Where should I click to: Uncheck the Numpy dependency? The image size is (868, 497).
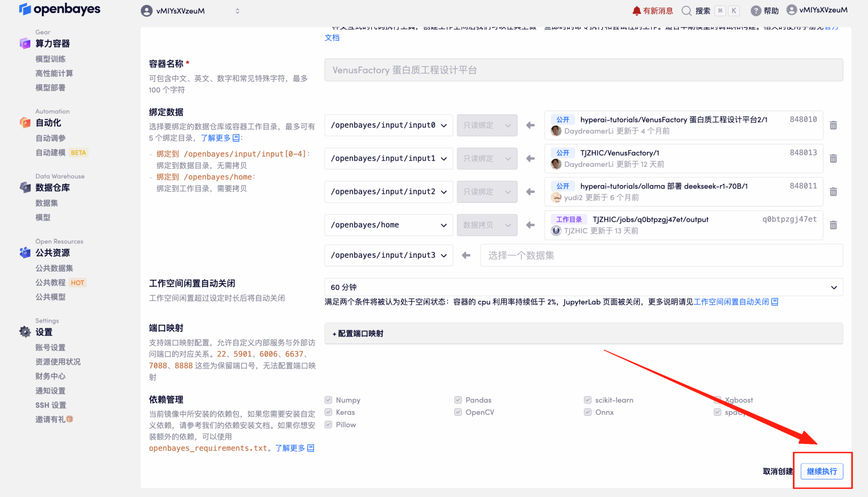(x=328, y=399)
